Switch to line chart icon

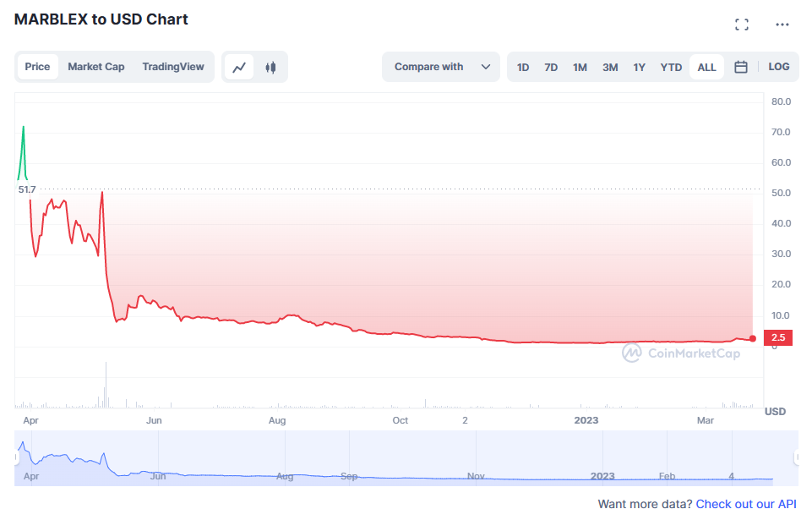(239, 67)
